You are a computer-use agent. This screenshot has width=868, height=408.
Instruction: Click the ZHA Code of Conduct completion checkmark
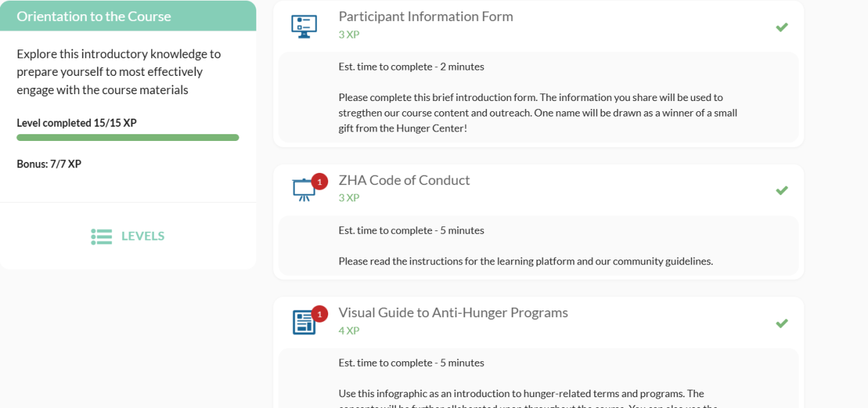point(782,190)
